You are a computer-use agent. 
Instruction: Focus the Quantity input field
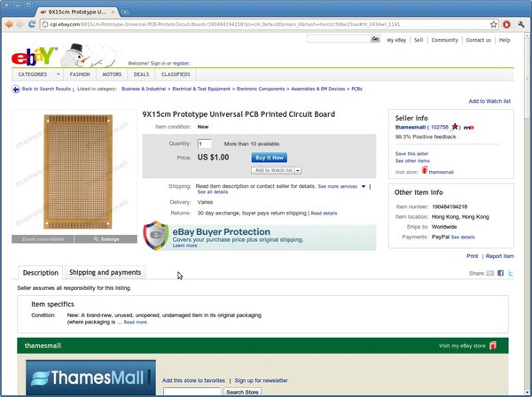coord(205,144)
